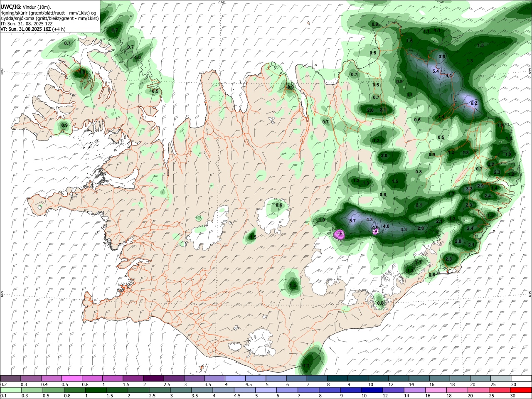Click the UWC/IG Vindur (10m) title text
This screenshot has height=399, width=532.
(x=26, y=7)
